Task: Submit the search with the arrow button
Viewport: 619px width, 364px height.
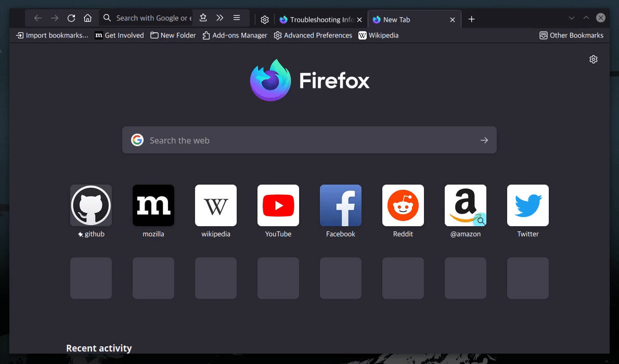Action: point(484,140)
